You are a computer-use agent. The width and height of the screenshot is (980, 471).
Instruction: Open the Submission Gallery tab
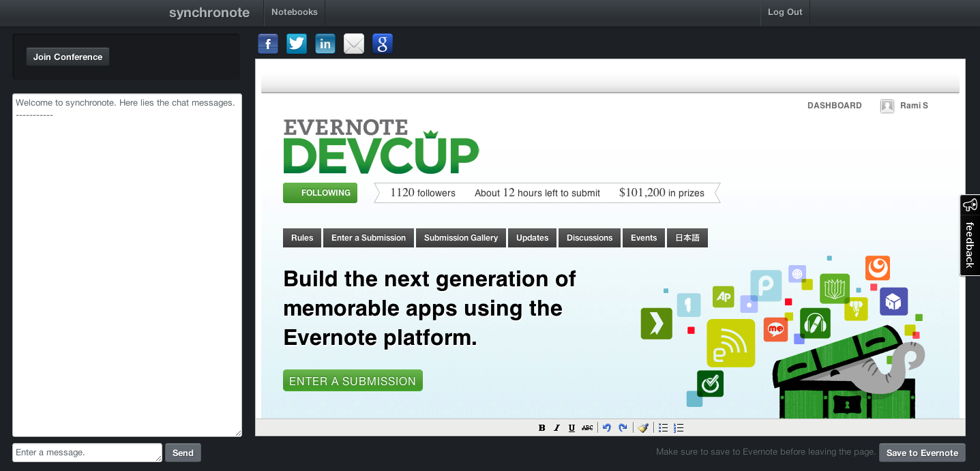461,238
